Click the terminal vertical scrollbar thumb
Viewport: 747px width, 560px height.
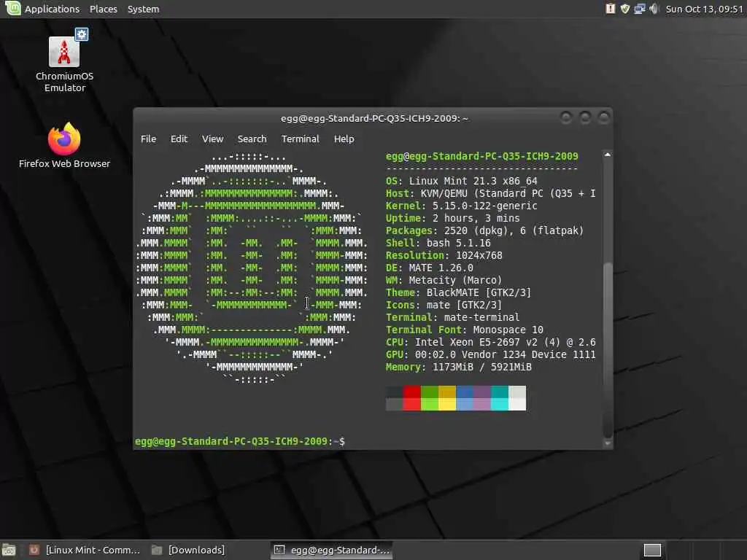point(608,349)
